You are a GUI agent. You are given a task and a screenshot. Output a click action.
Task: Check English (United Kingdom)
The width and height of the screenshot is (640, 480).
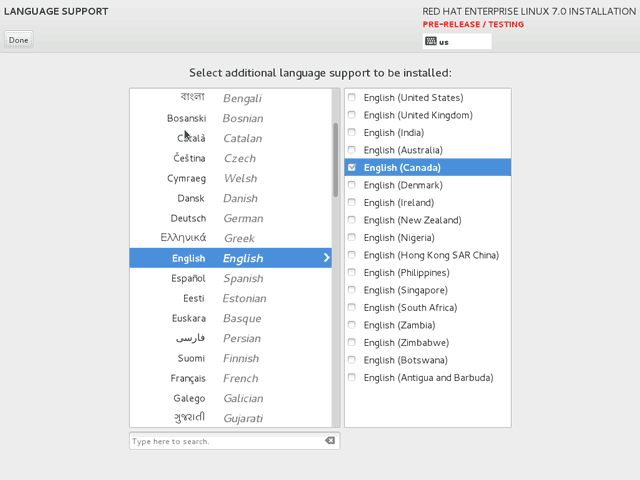click(x=351, y=115)
